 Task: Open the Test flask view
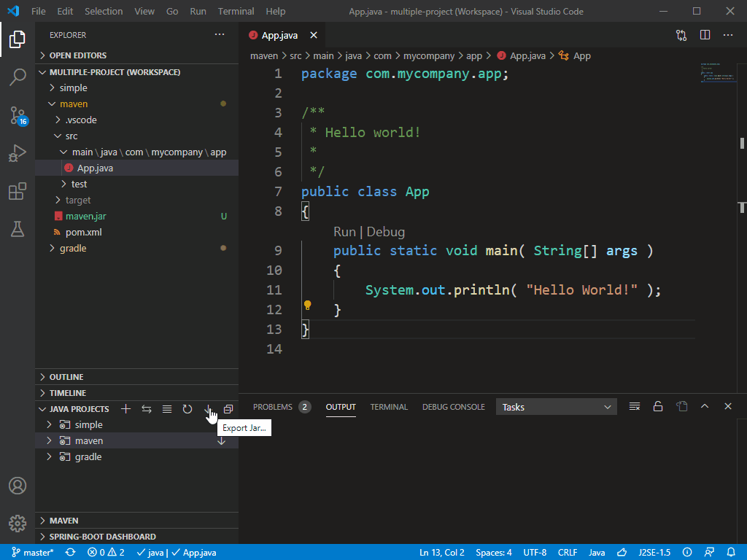click(18, 229)
